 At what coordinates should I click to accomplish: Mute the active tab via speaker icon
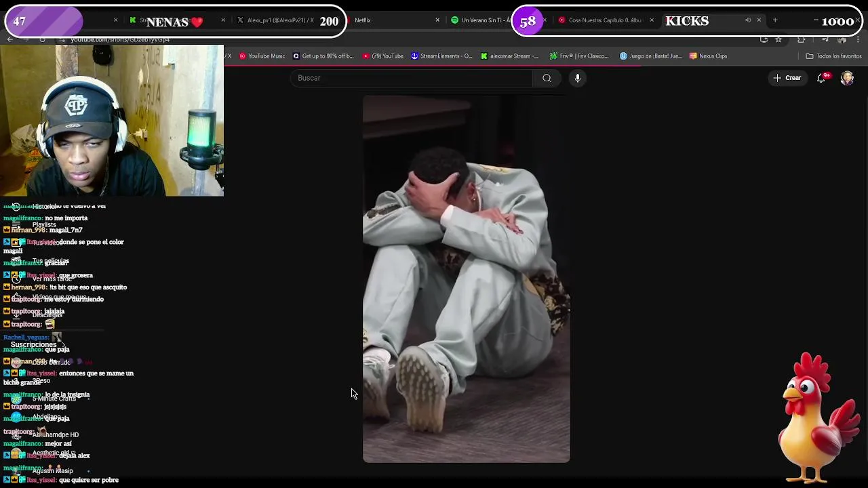pos(748,20)
